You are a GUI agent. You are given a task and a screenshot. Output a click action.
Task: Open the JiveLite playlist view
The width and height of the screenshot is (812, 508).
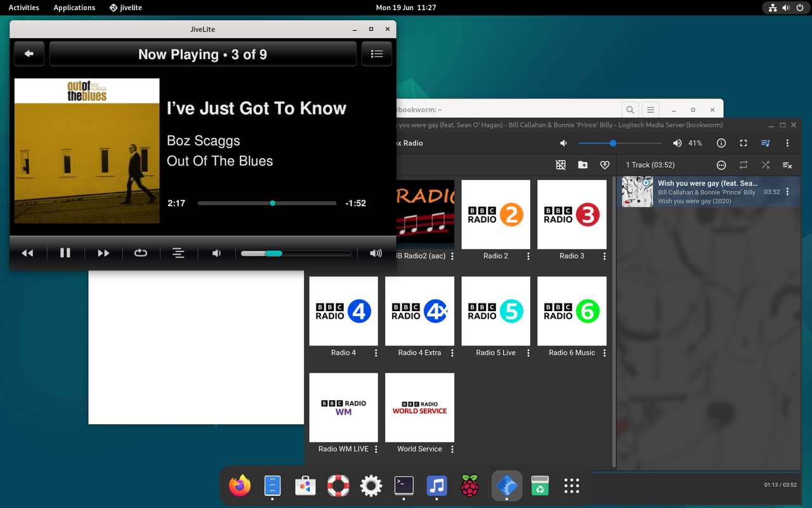(x=377, y=54)
